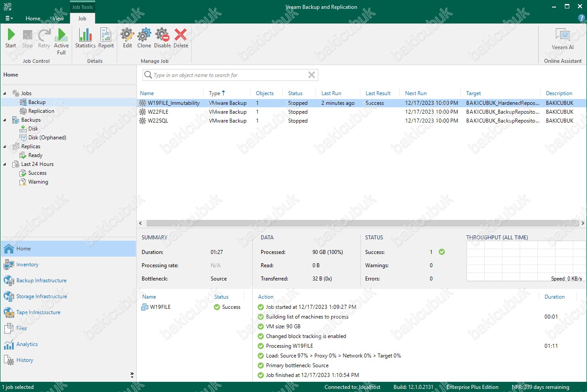This screenshot has width=587, height=392.
Task: Start the selected backup job
Action: 11,38
